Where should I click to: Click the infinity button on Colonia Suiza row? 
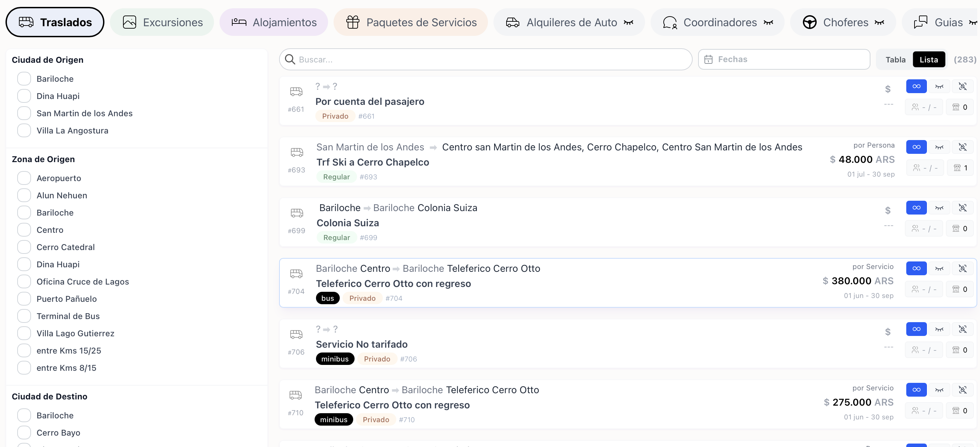(916, 208)
